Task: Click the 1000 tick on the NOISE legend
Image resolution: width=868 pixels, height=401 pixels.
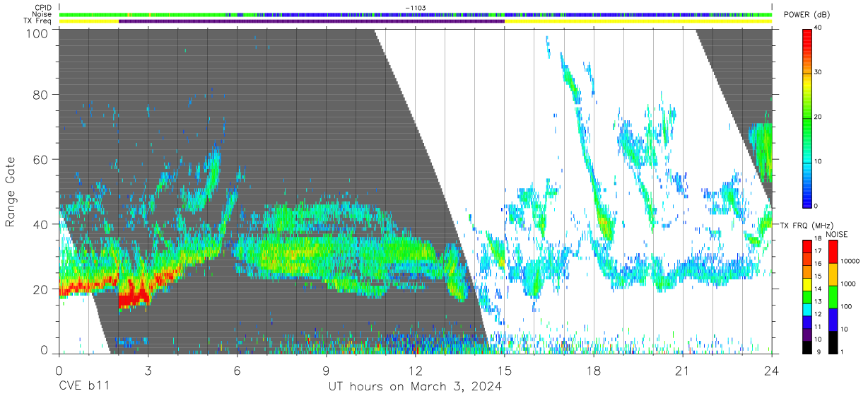Action: pos(849,284)
